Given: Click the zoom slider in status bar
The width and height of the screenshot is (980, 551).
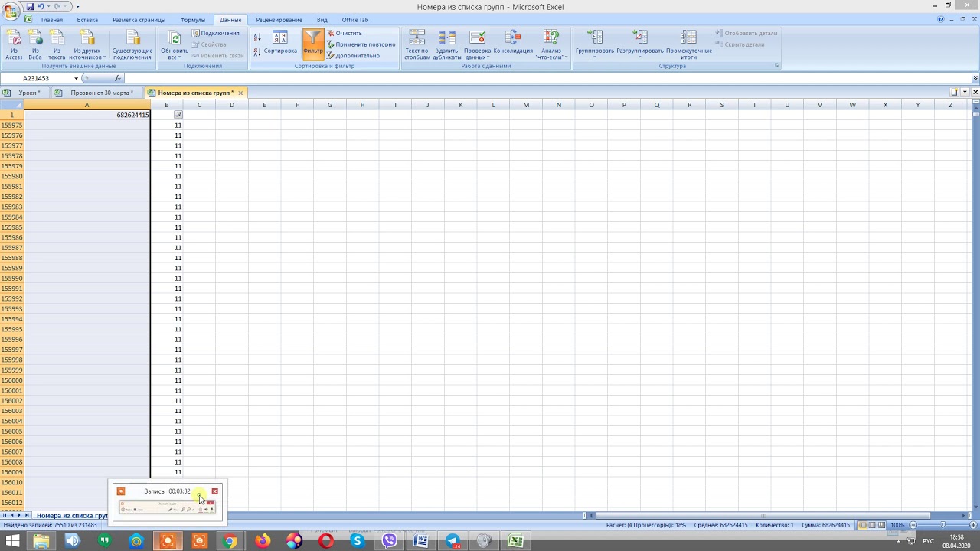Looking at the screenshot, I should click(x=942, y=525).
